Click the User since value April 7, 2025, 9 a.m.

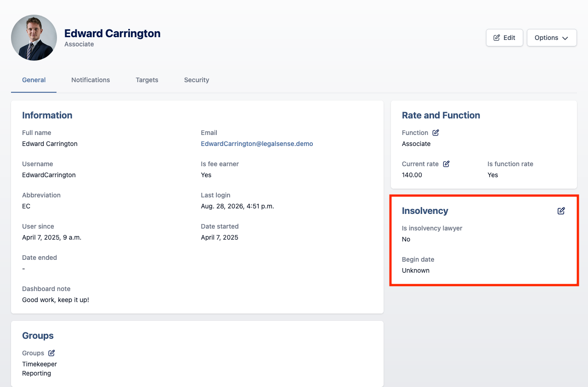[x=52, y=237]
